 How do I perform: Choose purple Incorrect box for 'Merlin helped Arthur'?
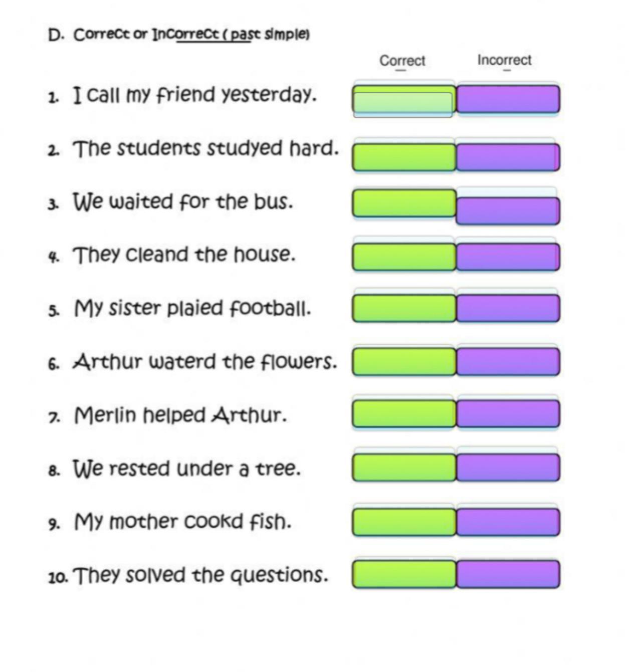(508, 414)
